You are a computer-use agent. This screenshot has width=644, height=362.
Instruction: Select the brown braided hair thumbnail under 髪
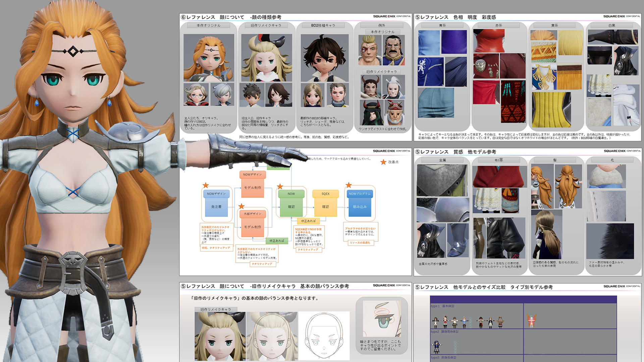[x=547, y=235]
